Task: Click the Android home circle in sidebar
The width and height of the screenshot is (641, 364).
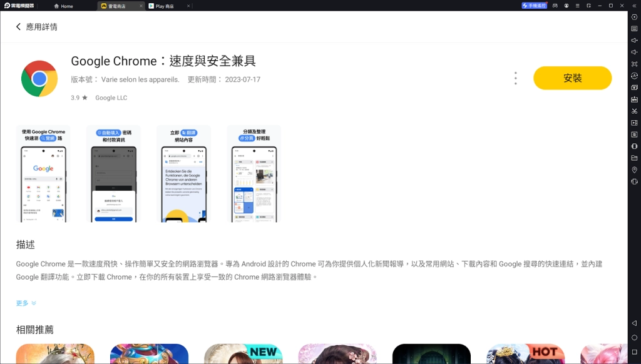Action: 635,338
